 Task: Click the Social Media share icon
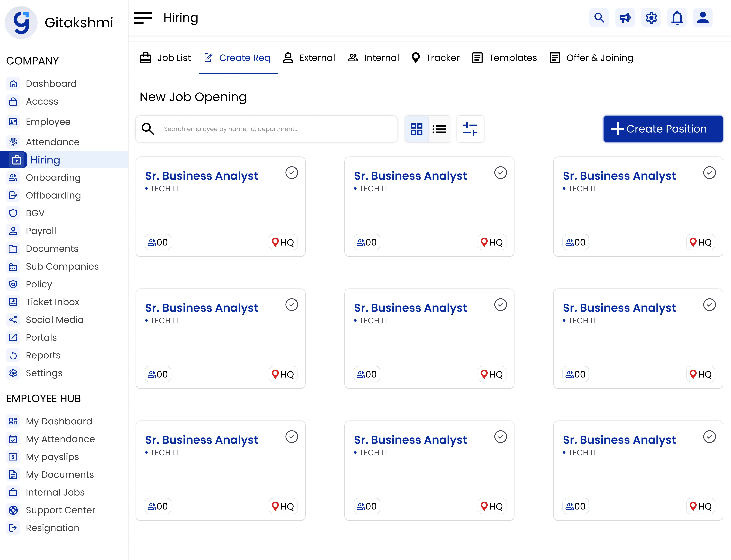(13, 320)
